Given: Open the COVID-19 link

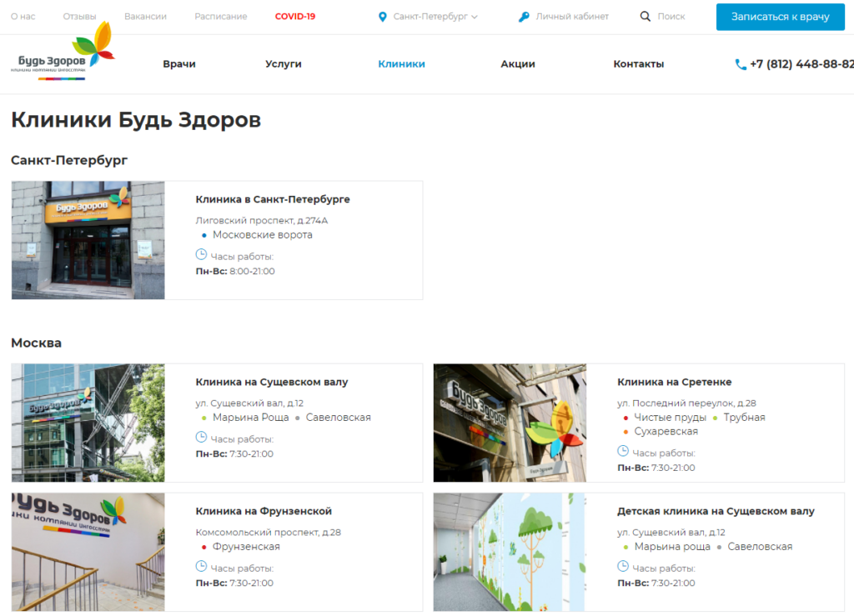Looking at the screenshot, I should [295, 17].
